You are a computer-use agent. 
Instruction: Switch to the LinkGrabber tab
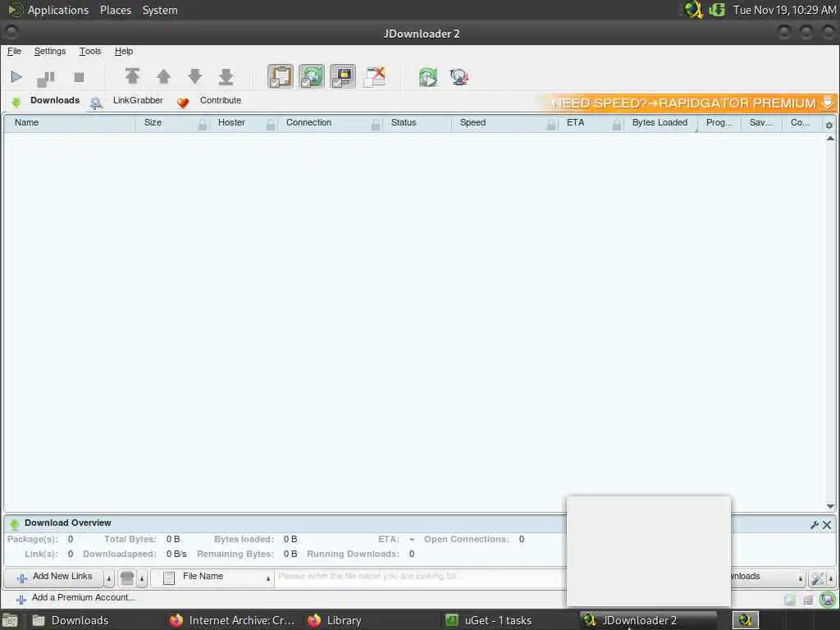click(x=127, y=101)
